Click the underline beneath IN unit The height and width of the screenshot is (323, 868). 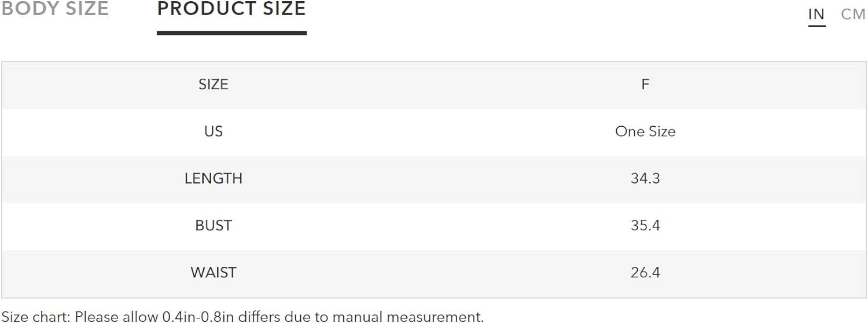(816, 26)
